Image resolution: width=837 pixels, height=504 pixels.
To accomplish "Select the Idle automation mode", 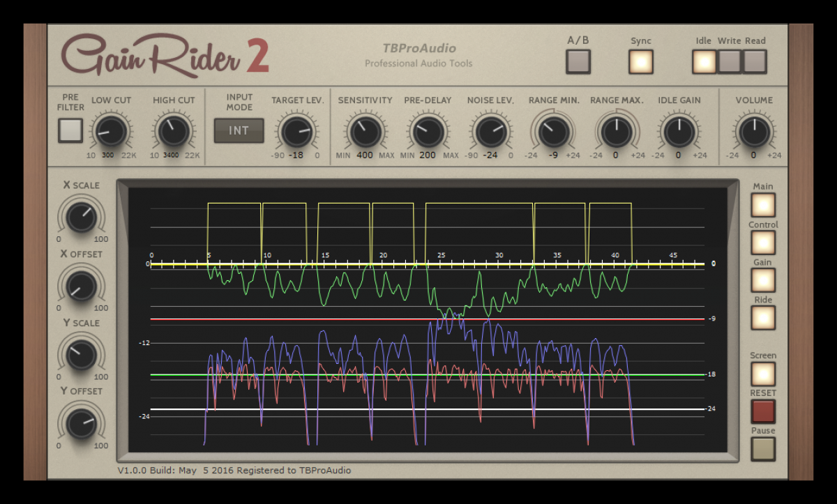I will [704, 61].
